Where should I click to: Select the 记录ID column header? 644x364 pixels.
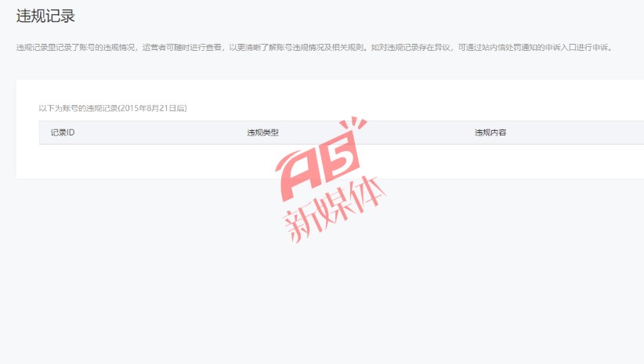[62, 133]
